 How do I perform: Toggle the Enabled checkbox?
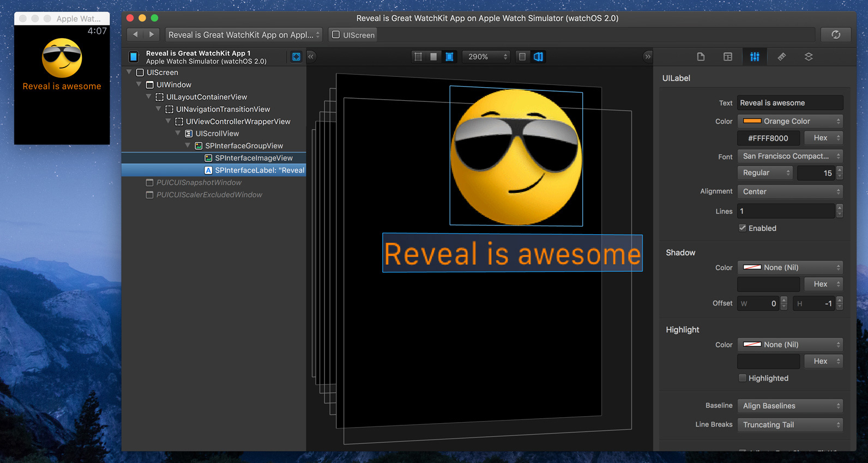point(742,228)
